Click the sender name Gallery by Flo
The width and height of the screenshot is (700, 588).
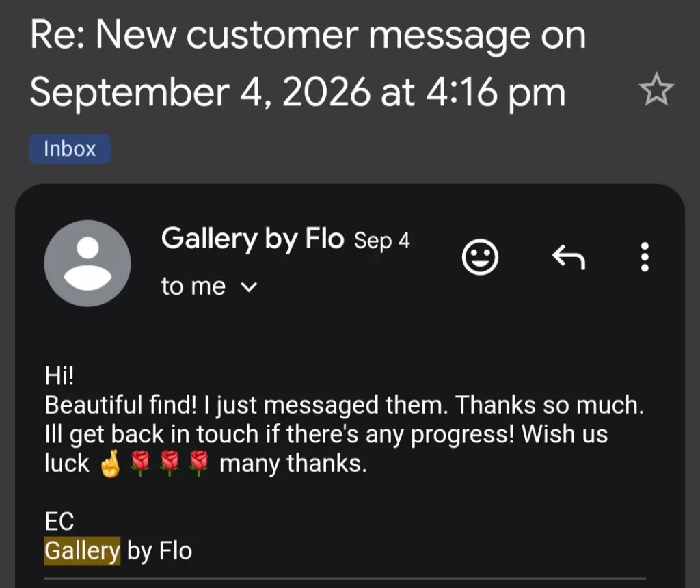[252, 239]
